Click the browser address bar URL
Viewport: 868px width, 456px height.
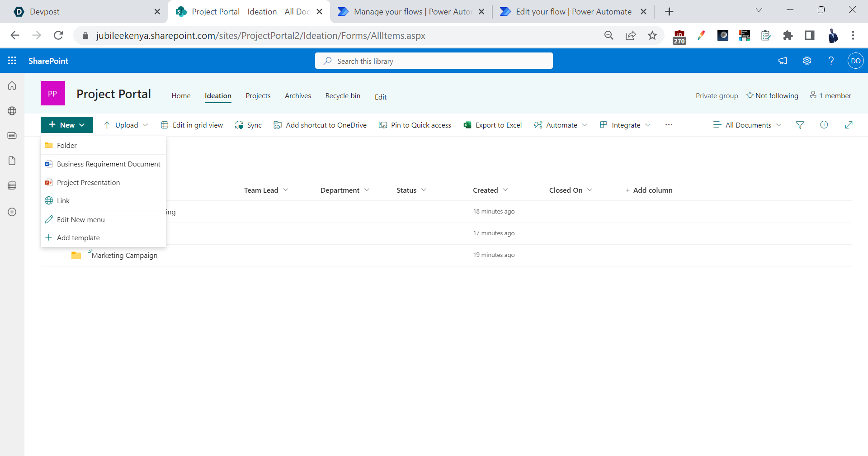(260, 35)
